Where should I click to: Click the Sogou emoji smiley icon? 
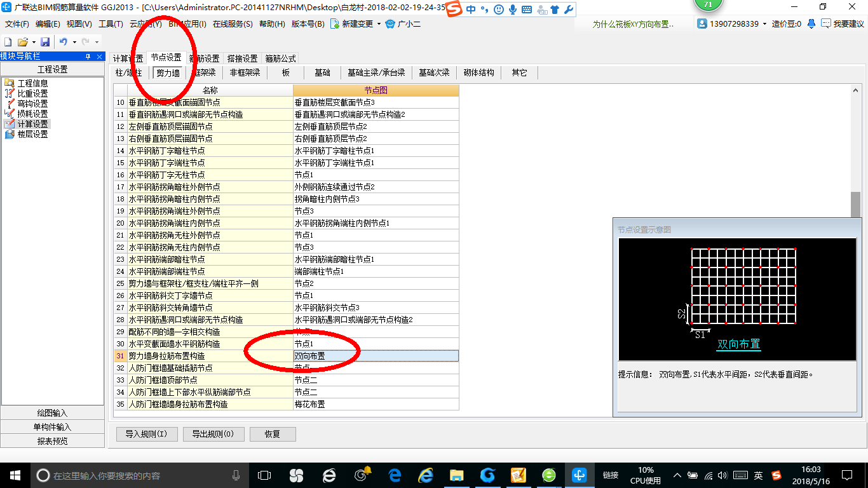[498, 10]
